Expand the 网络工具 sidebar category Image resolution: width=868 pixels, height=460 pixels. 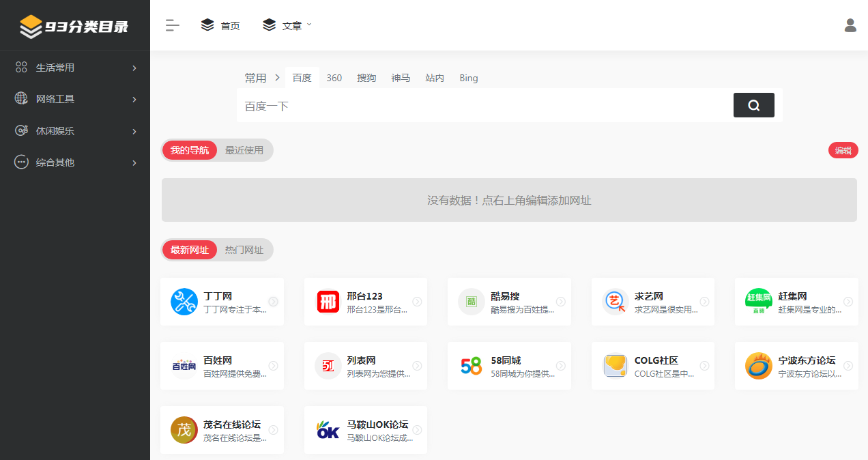click(75, 99)
